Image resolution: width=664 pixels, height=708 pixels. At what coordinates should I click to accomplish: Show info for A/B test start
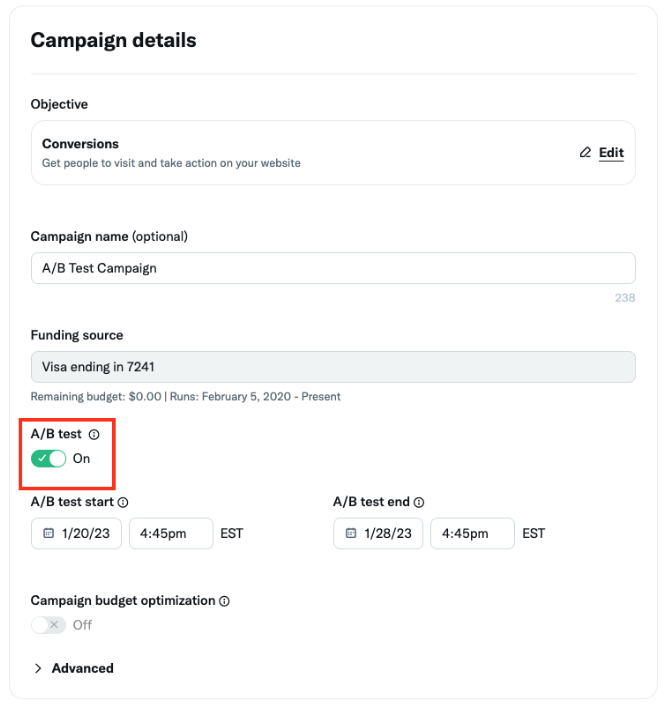[x=123, y=503]
